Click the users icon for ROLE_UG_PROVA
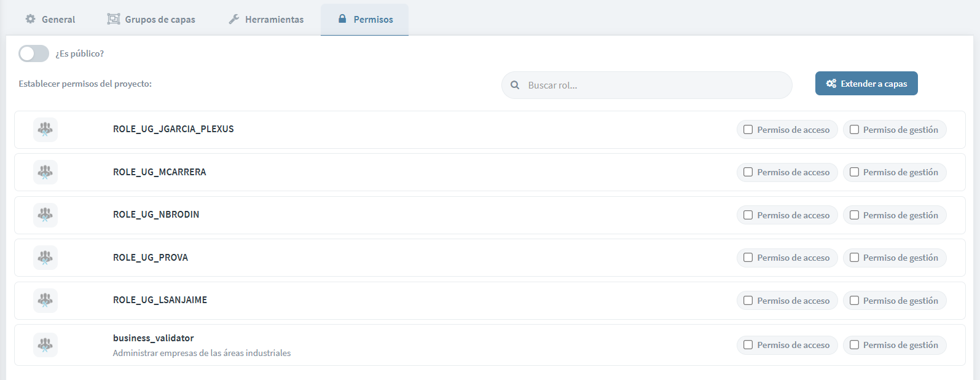The height and width of the screenshot is (380, 980). click(45, 258)
